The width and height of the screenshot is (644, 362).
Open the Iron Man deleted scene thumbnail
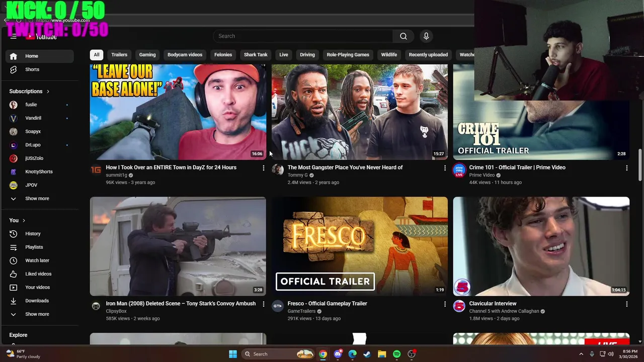point(178,246)
